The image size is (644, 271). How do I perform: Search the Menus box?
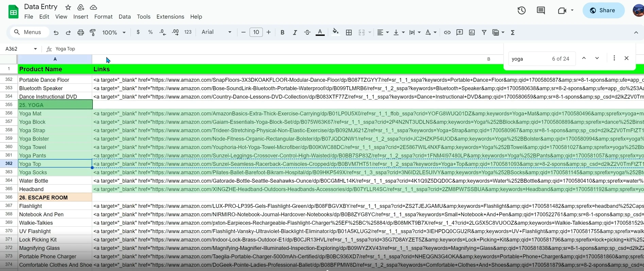click(29, 32)
